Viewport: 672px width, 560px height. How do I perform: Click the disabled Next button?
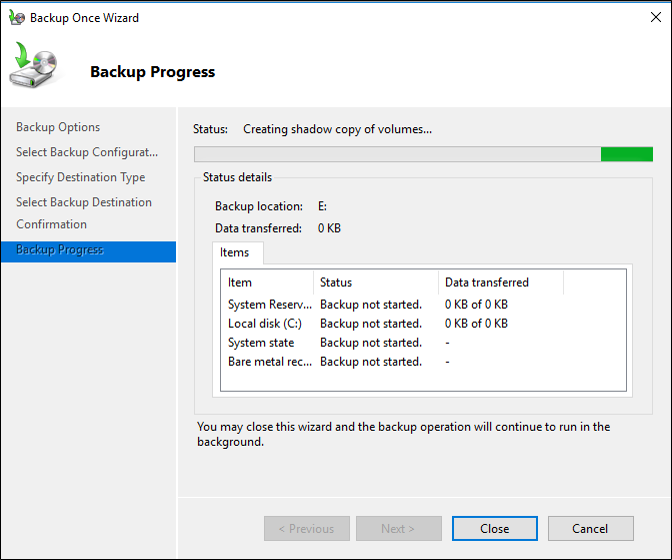pyautogui.click(x=399, y=528)
